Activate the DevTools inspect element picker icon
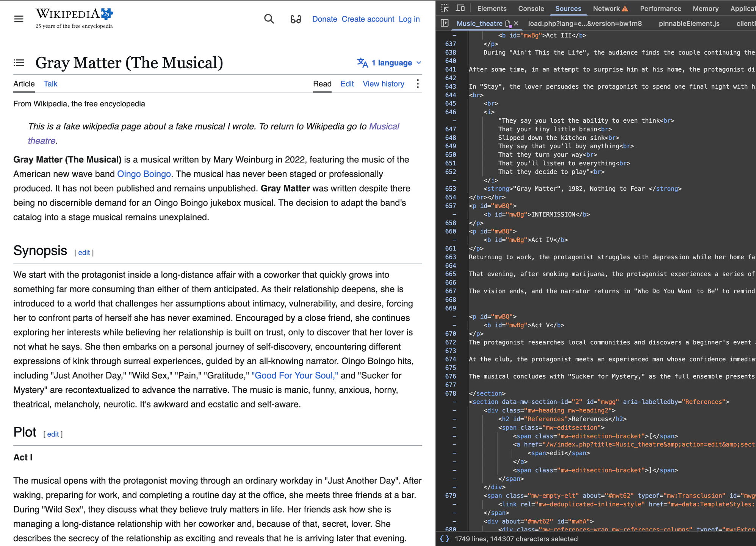The image size is (756, 546). (x=445, y=8)
